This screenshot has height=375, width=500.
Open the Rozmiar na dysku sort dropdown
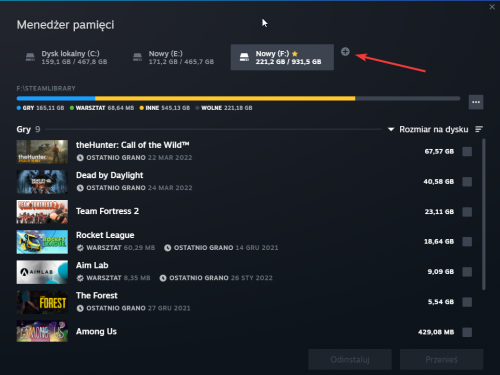click(428, 129)
